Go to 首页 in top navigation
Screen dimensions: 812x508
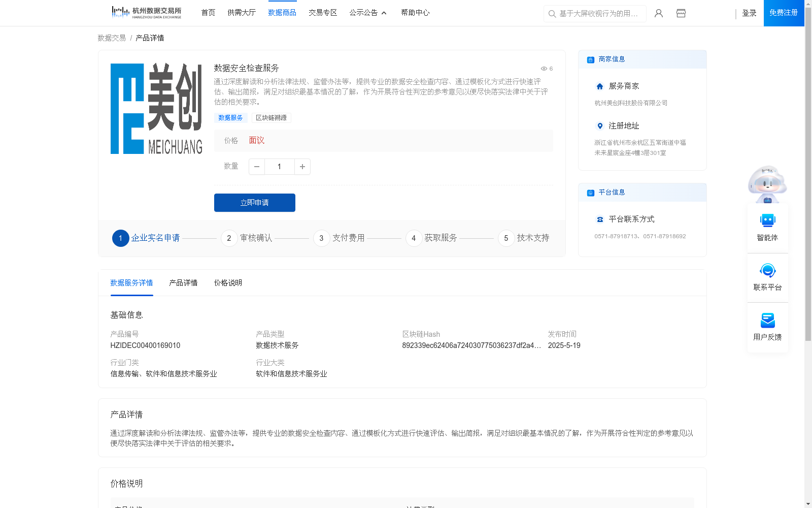pos(208,13)
